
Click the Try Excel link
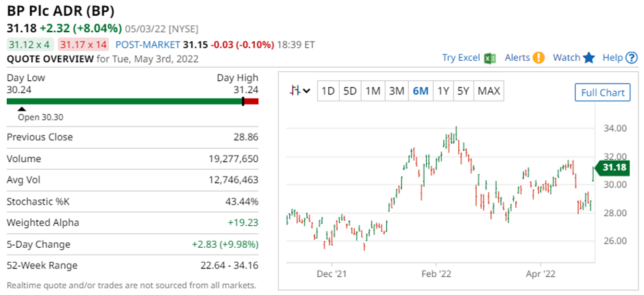pyautogui.click(x=461, y=58)
